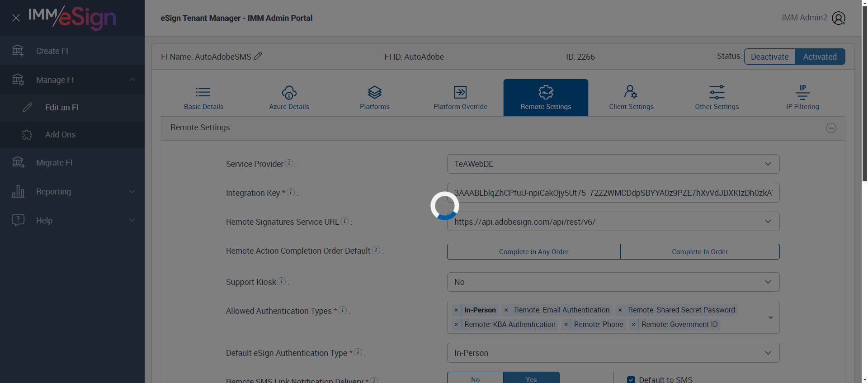Open the IP Filtering tab
The height and width of the screenshot is (383, 868).
[802, 98]
